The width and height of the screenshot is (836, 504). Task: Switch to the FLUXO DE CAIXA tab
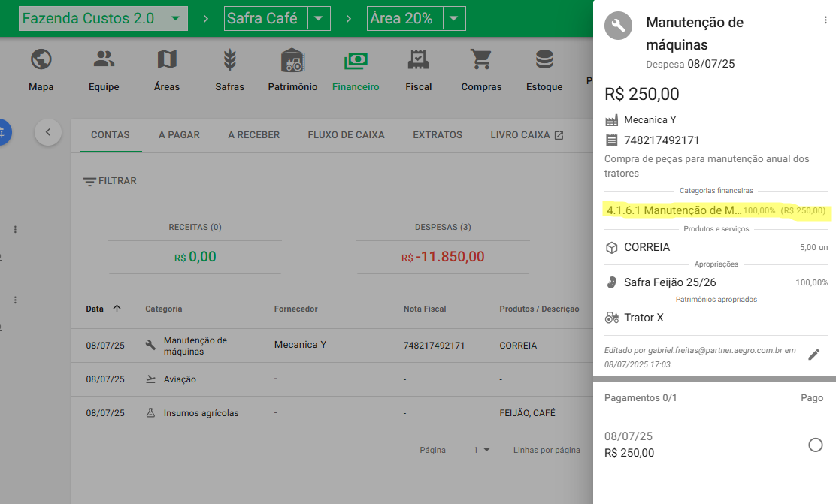coord(346,135)
